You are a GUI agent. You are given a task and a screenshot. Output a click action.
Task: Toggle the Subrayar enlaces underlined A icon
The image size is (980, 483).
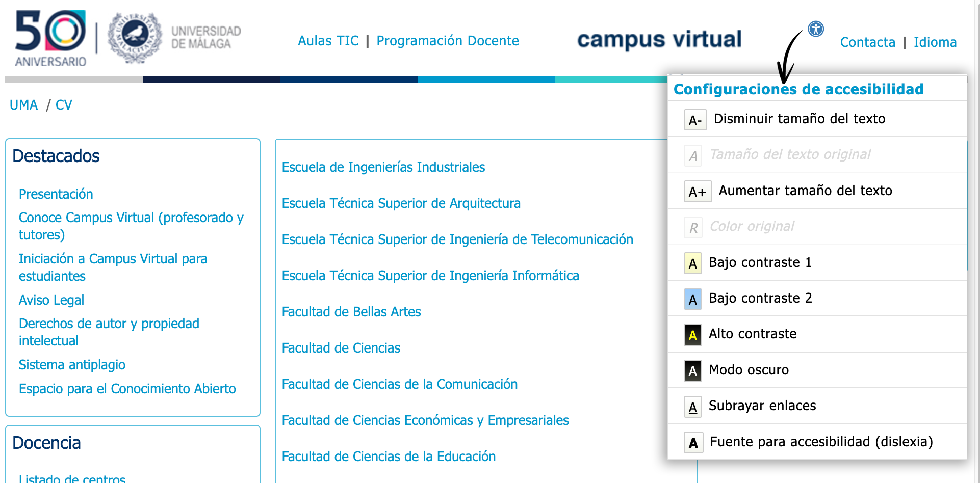point(692,407)
